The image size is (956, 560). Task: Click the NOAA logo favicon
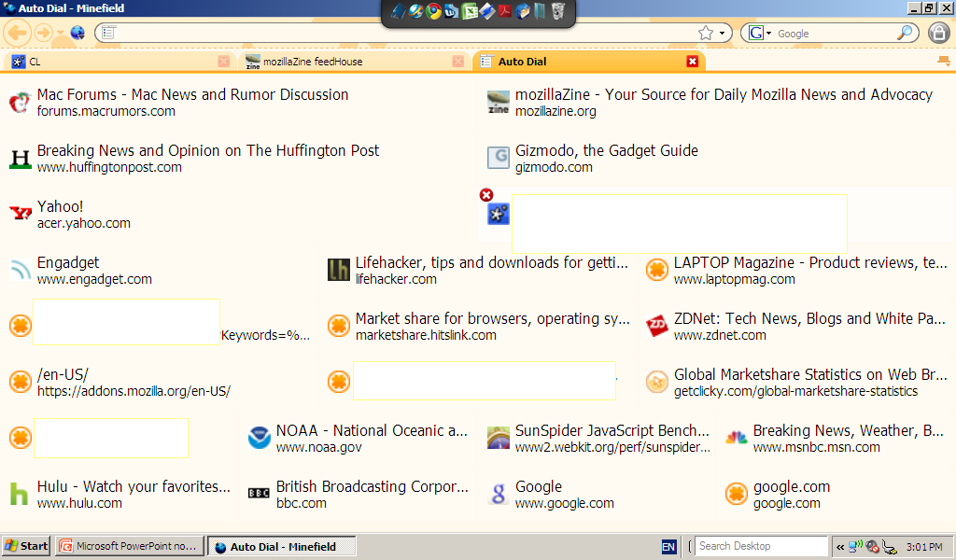pyautogui.click(x=260, y=438)
